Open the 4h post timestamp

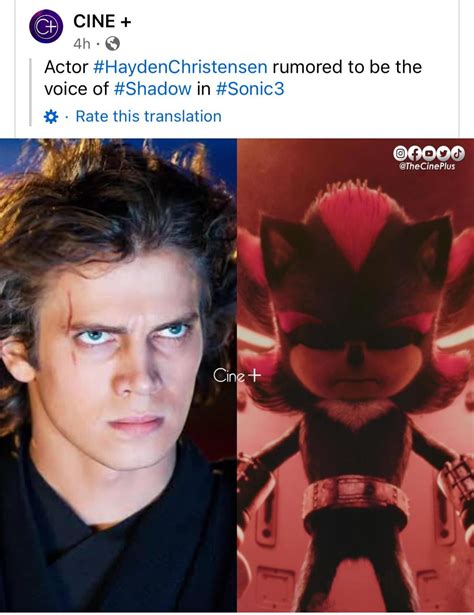click(82, 44)
